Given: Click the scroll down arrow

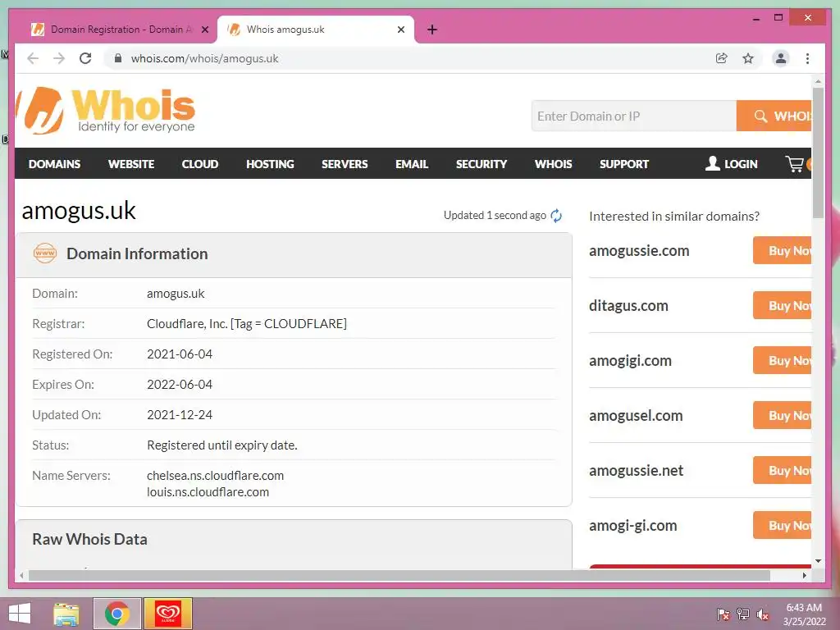Looking at the screenshot, I should 818,561.
